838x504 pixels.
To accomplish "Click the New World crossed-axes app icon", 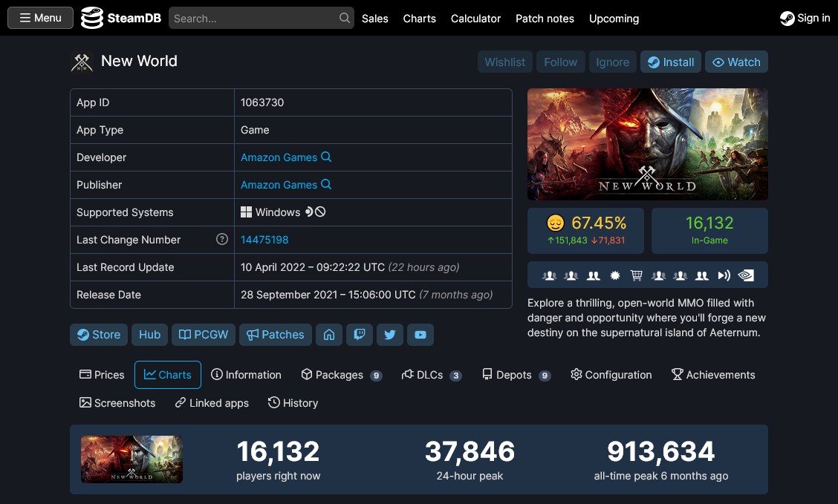I will pyautogui.click(x=82, y=62).
